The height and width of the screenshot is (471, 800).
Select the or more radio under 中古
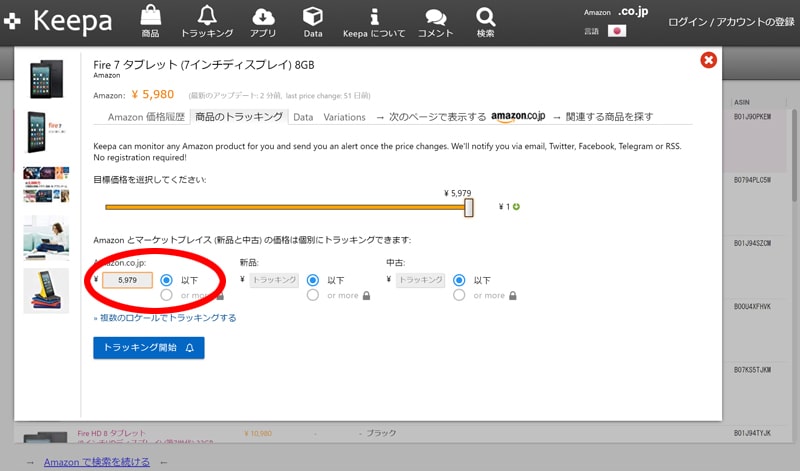tap(459, 295)
